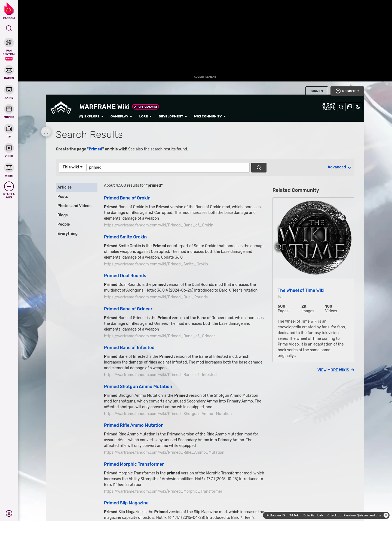Open the Movies clapperboard icon

click(x=9, y=109)
